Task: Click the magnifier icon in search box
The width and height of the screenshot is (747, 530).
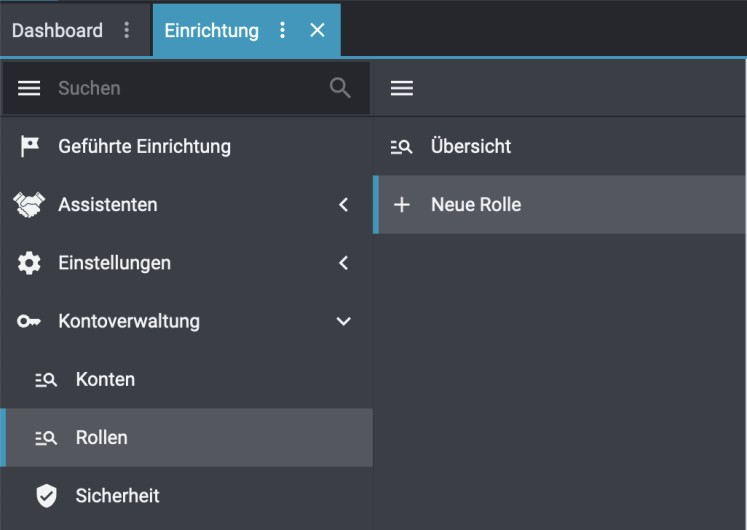Action: pos(340,88)
